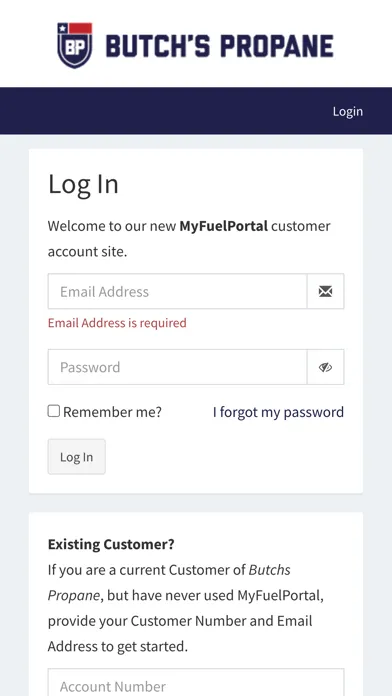Click the 'Existing Customer?' heading

pos(111,544)
